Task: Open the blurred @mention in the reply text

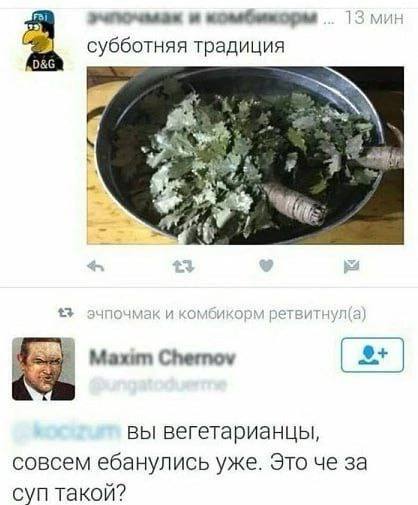Action: click(x=66, y=432)
